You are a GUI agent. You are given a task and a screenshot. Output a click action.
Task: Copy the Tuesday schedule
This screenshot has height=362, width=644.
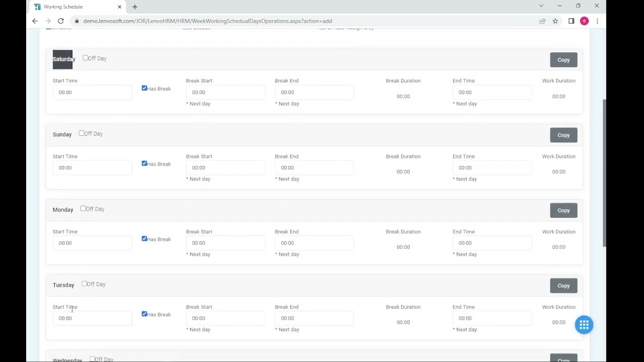[563, 286]
